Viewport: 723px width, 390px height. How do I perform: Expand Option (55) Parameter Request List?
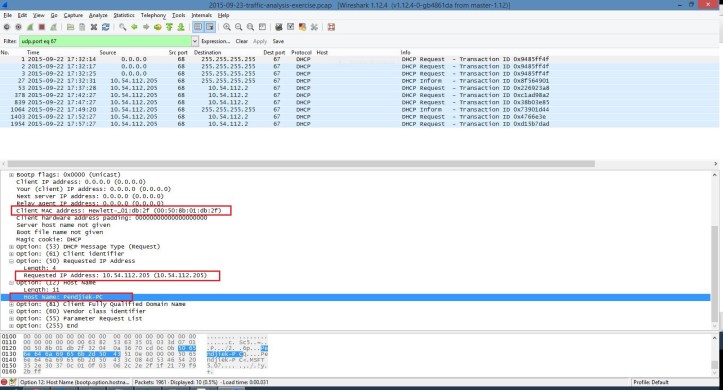pos(12,319)
